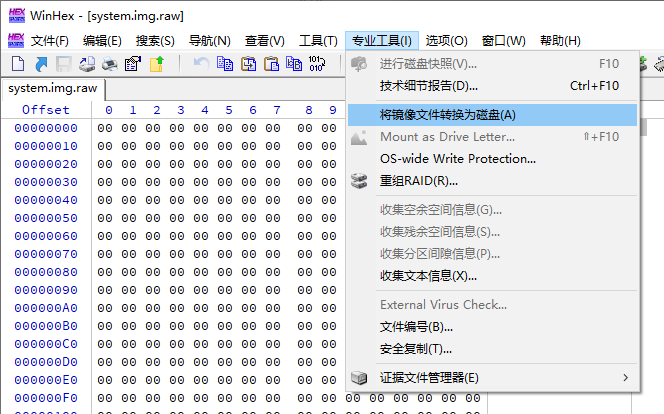This screenshot has height=414, width=664.
Task: Open the 文件(F) menu
Action: (50, 41)
